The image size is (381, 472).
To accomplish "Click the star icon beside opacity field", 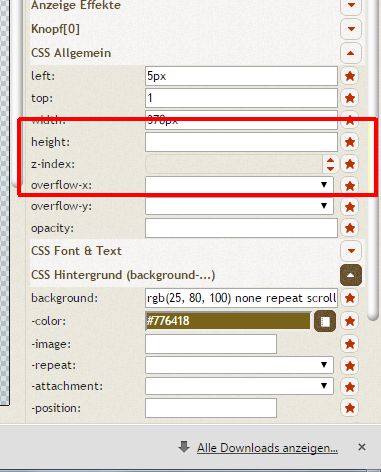I will click(350, 228).
